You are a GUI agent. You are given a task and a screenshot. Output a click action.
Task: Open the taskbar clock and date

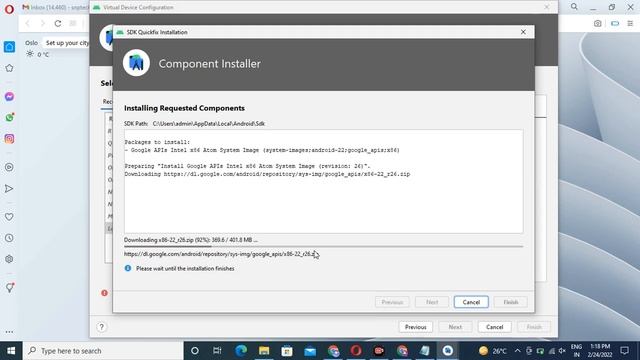(600, 351)
